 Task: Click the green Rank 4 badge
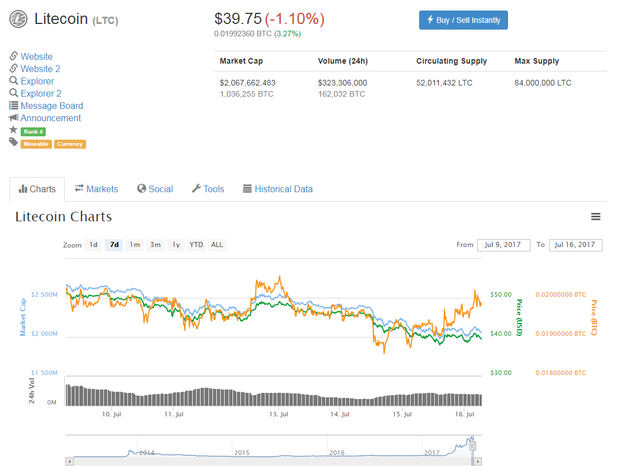33,131
